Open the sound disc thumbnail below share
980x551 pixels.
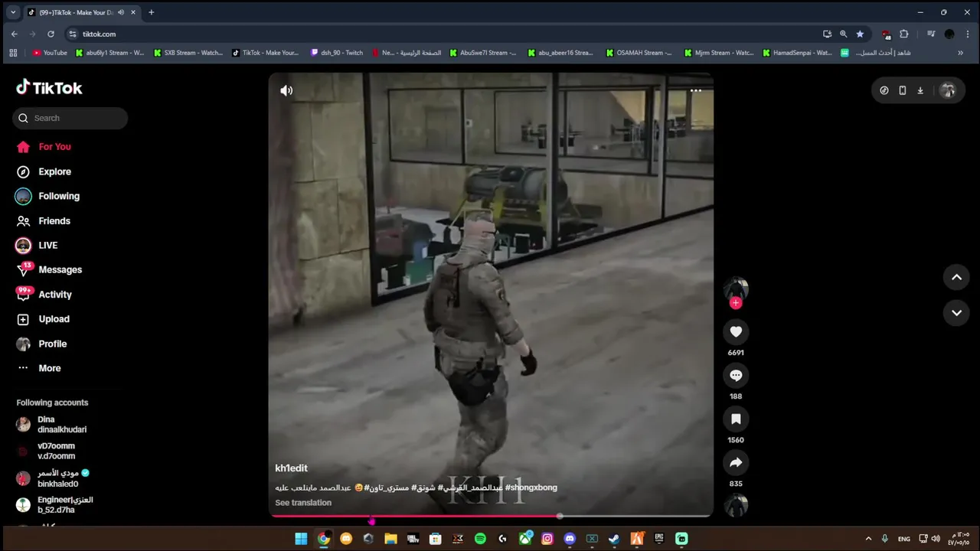tap(736, 505)
